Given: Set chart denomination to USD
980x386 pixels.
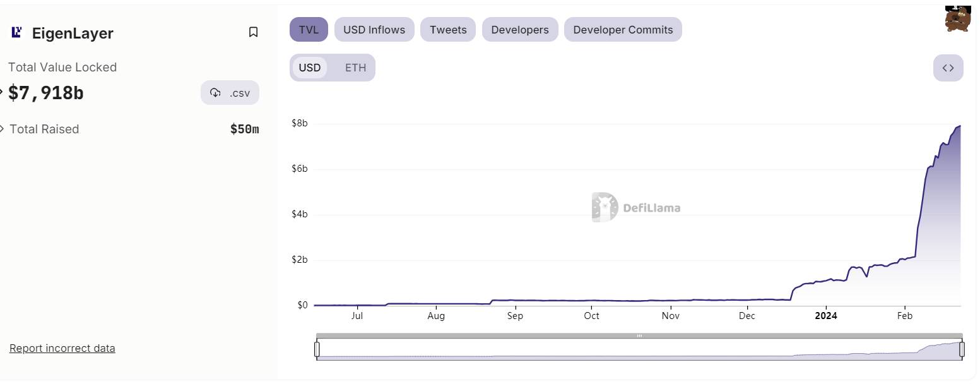Looking at the screenshot, I should (x=309, y=68).
